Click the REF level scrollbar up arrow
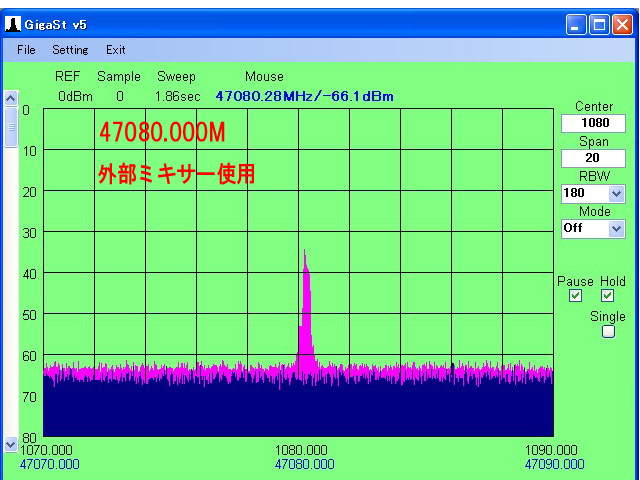Image resolution: width=640 pixels, height=480 pixels. [x=11, y=98]
